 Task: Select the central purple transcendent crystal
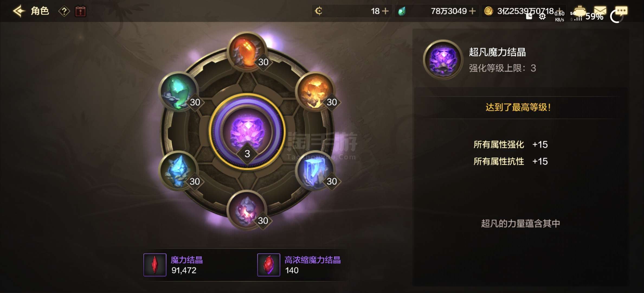click(x=247, y=132)
